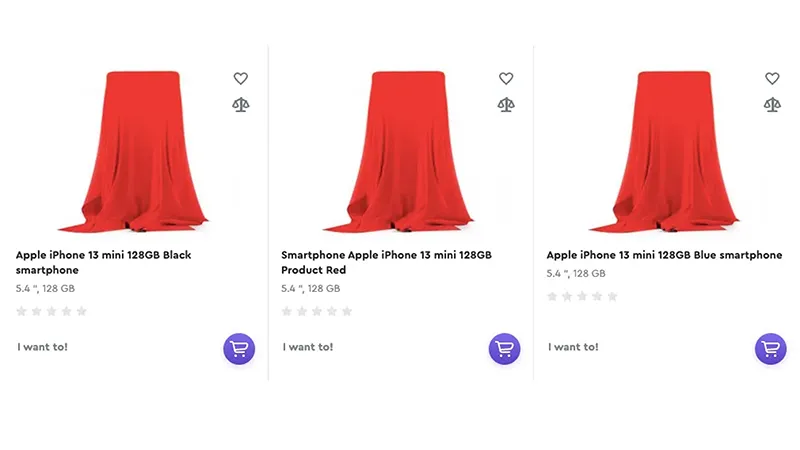
Task: Add Blue iPhone 13 mini to cart
Action: pos(770,349)
